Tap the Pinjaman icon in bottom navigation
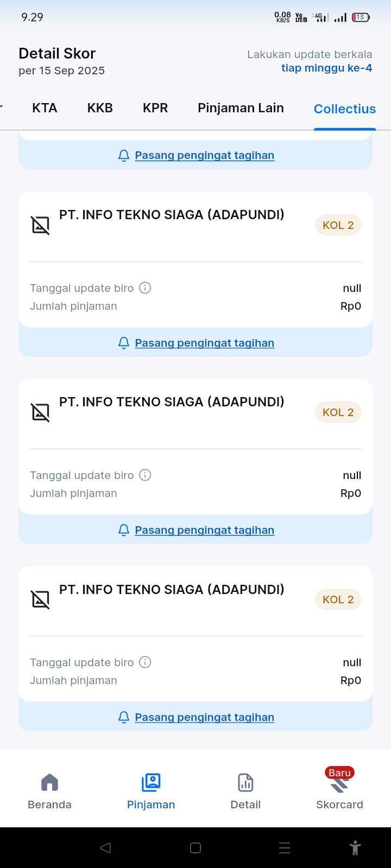This screenshot has height=868, width=391. click(x=151, y=783)
